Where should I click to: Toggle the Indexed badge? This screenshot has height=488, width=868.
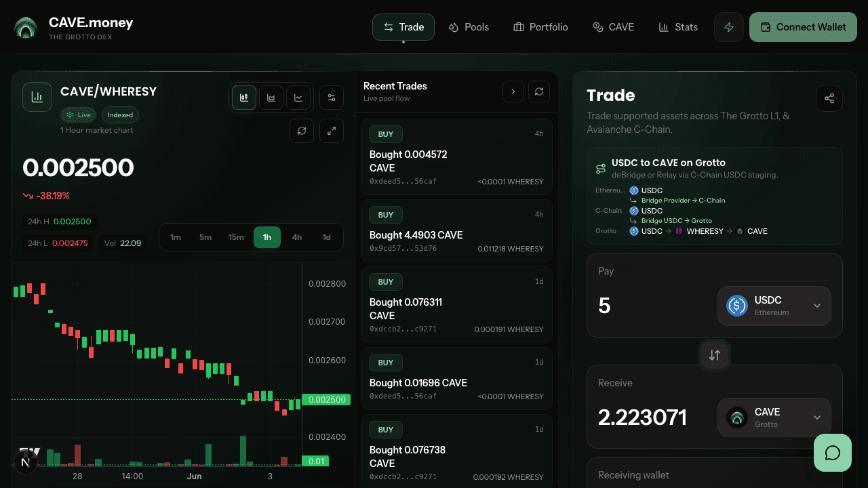tap(120, 115)
